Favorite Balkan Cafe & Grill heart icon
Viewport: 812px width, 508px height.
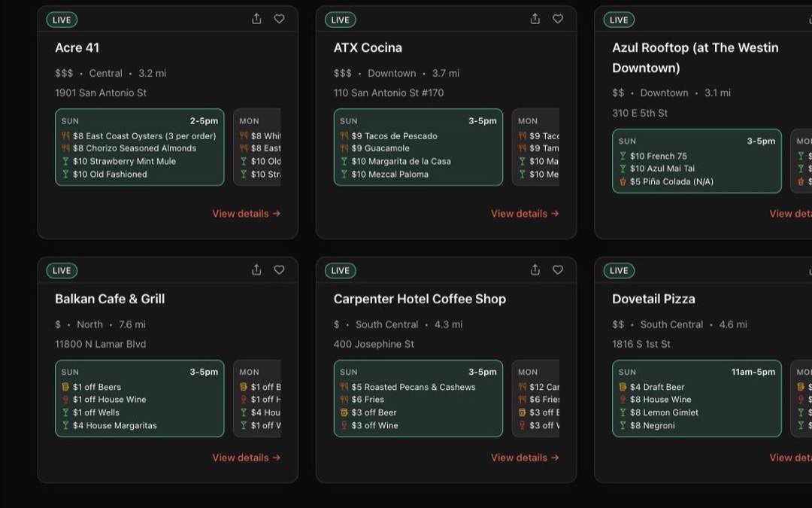pos(279,270)
